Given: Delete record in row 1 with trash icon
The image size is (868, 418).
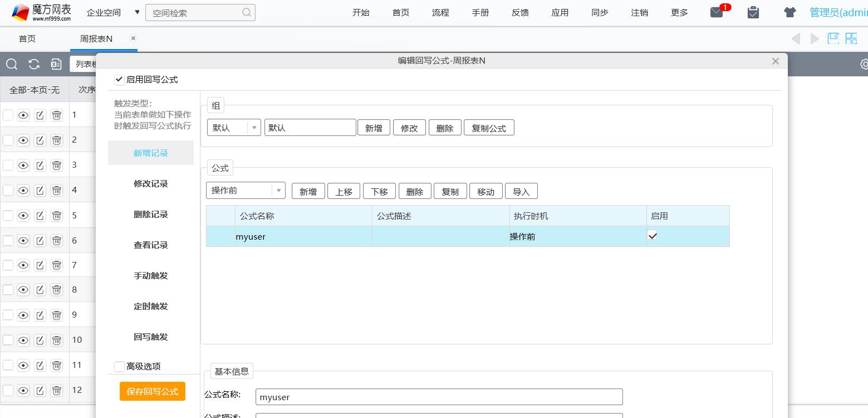Looking at the screenshot, I should click(x=57, y=115).
